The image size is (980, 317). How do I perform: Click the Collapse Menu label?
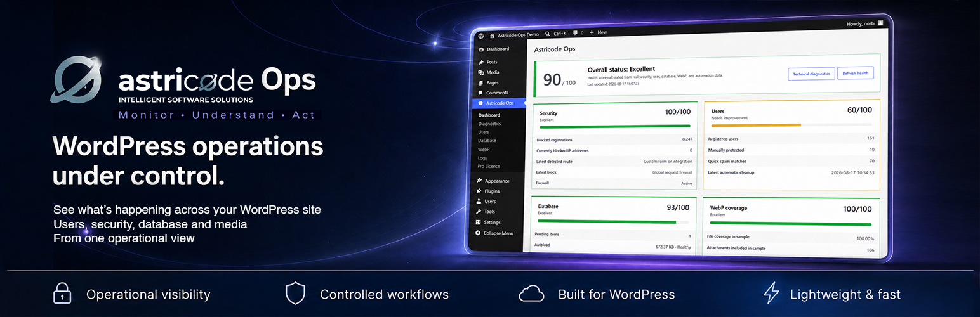coord(499,233)
